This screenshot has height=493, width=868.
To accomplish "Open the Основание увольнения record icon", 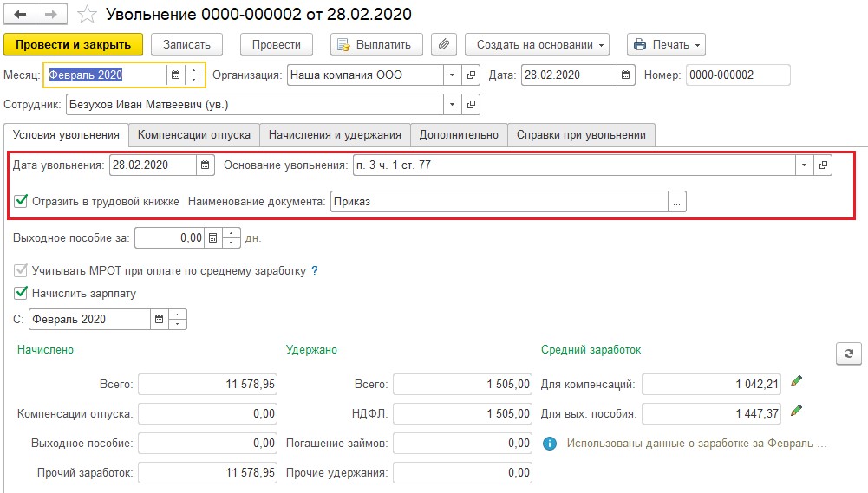I will pyautogui.click(x=823, y=165).
